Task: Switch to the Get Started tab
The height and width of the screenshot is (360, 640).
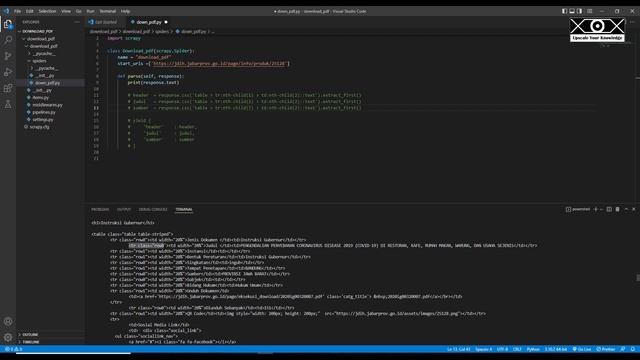Action: pos(103,22)
